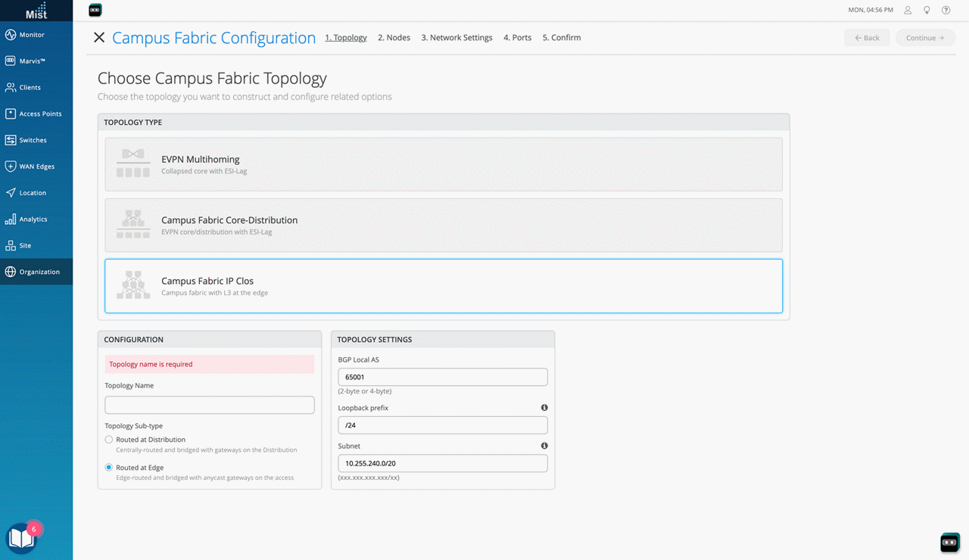
Task: Select Marvis from the navigation sidebar
Action: (x=30, y=61)
